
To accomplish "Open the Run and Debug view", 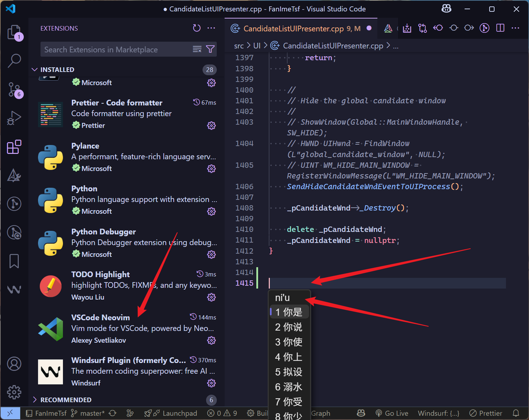I will [14, 118].
